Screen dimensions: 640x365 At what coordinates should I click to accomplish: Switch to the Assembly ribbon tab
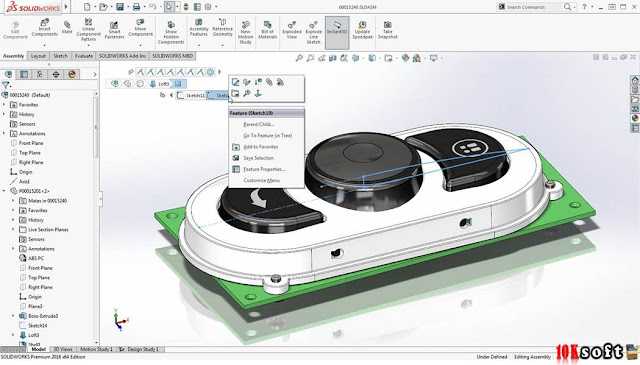(13, 56)
